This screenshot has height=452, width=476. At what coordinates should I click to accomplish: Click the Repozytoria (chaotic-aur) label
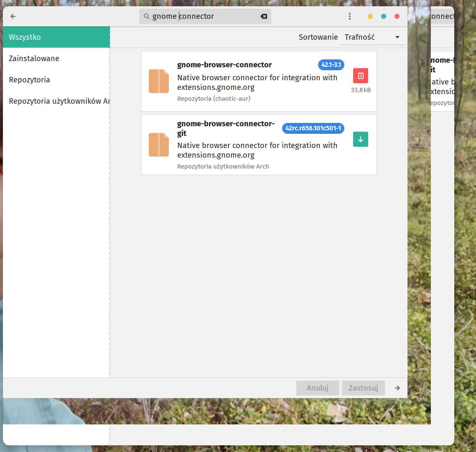coord(214,98)
